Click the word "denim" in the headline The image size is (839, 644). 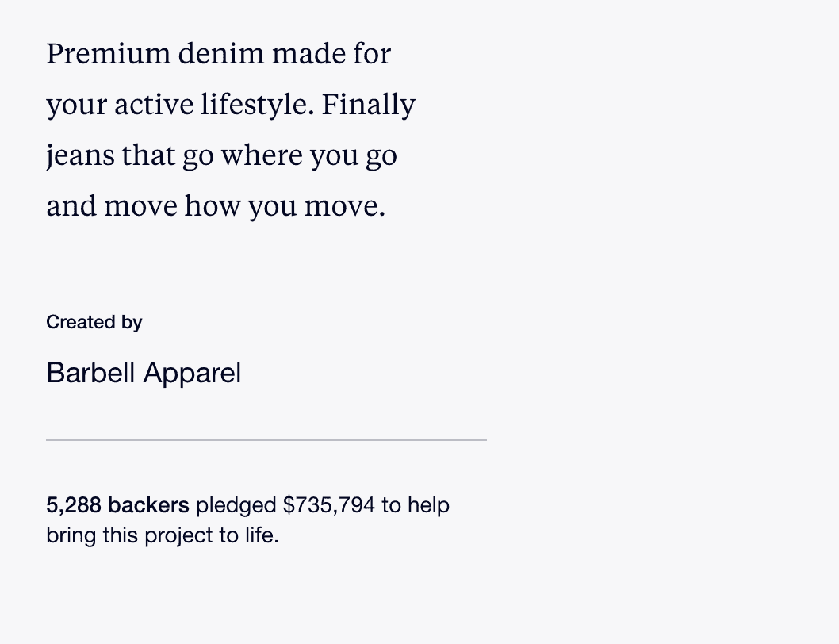coord(221,53)
